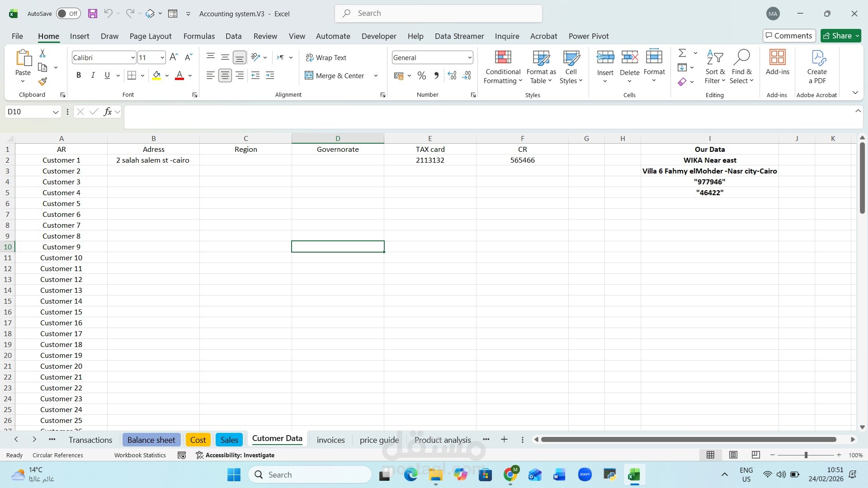Toggle the AutoSave switch
Image resolution: width=868 pixels, height=488 pixels.
click(68, 14)
